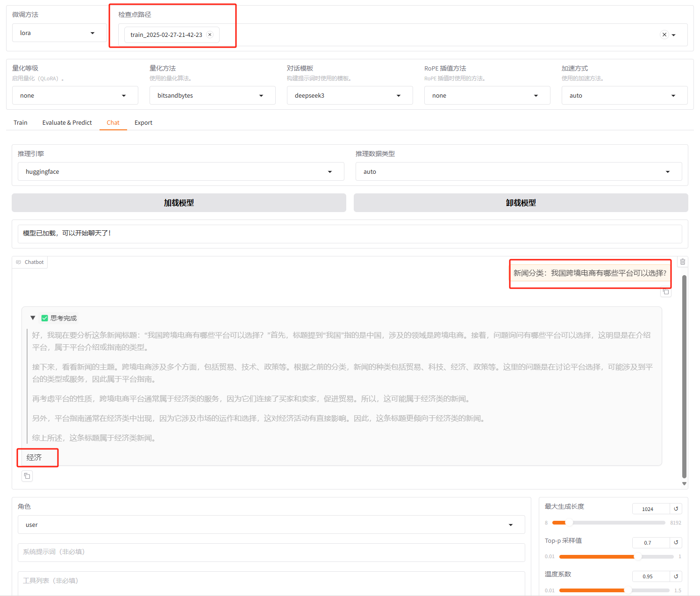The image size is (700, 596).
Task: Click the 加载模型 button
Action: 179,203
